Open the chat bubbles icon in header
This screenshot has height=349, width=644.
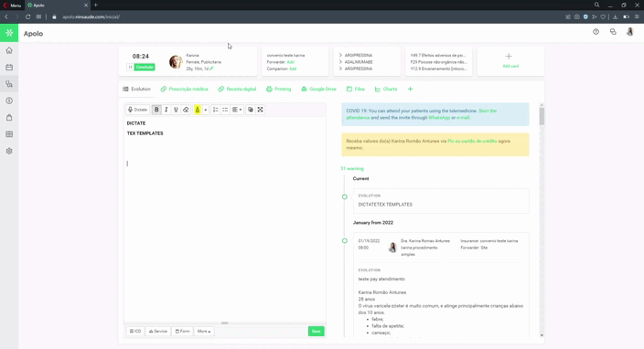pos(613,32)
